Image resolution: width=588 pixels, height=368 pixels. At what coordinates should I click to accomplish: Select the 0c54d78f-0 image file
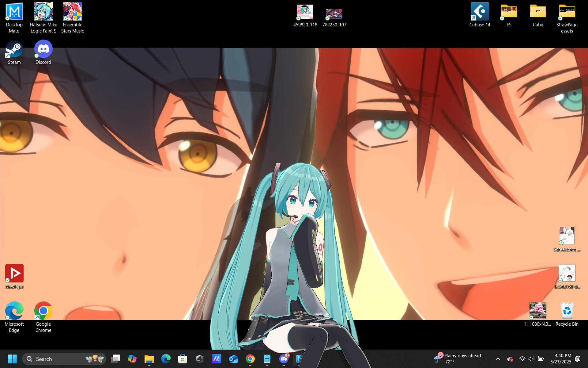click(x=567, y=277)
